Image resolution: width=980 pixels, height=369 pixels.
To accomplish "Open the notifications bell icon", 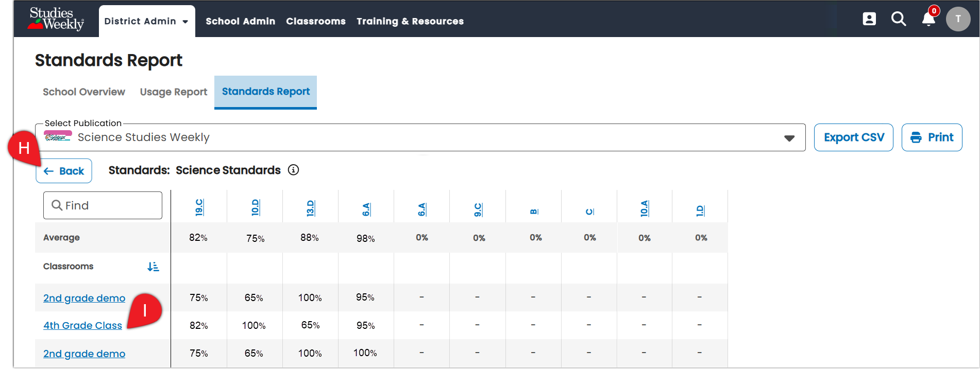I will coord(928,19).
